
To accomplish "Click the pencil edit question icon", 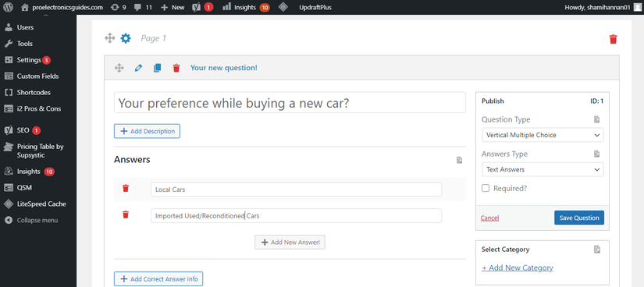I will click(x=138, y=68).
